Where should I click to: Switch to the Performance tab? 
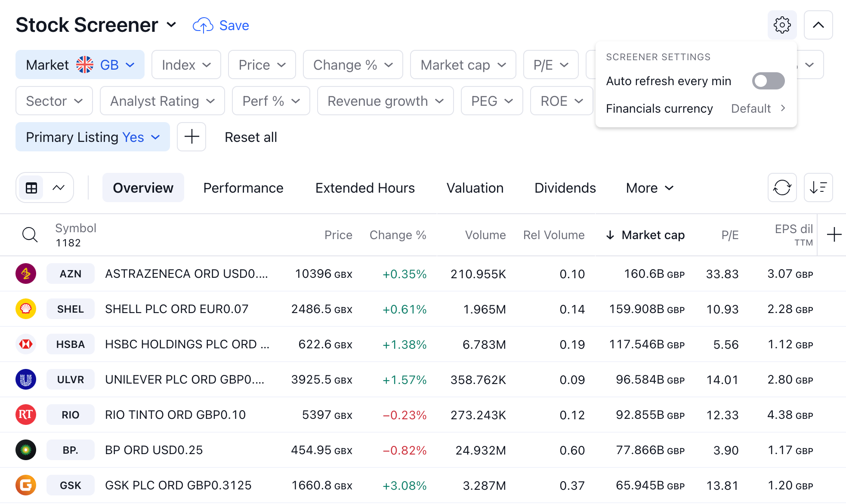click(243, 188)
